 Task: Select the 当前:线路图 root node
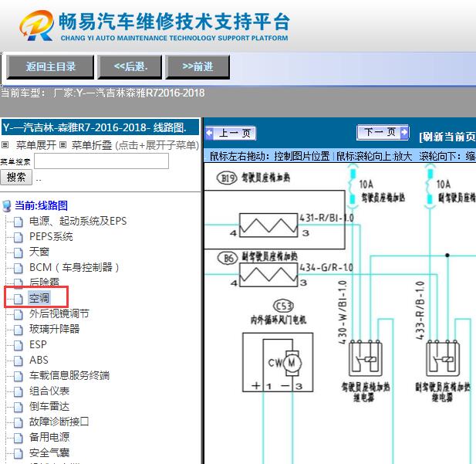point(42,205)
